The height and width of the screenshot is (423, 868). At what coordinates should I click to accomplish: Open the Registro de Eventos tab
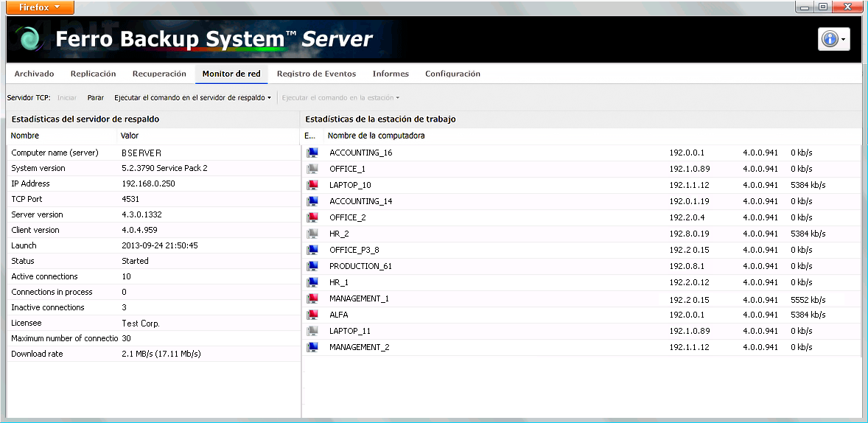[x=316, y=74]
